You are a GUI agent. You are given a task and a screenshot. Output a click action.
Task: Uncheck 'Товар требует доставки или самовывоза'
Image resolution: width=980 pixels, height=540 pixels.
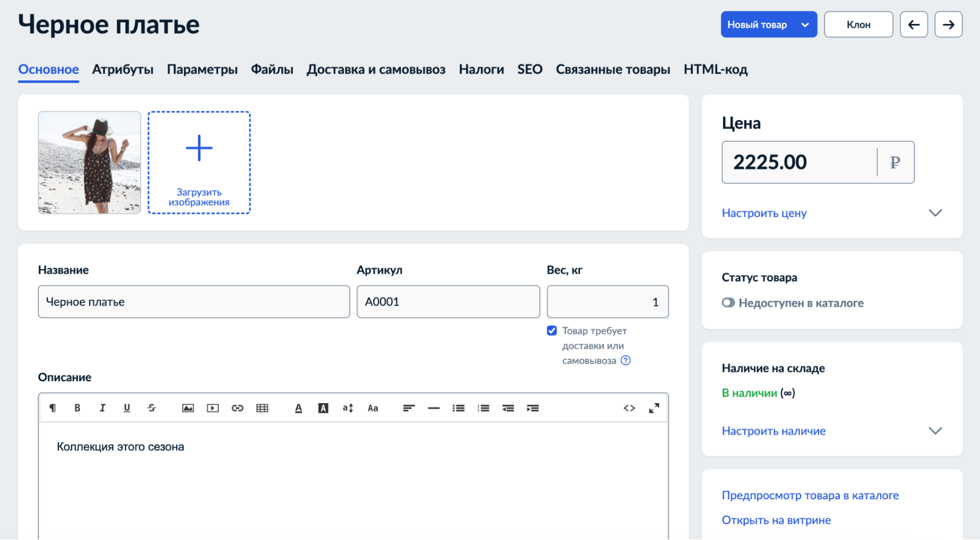(552, 331)
